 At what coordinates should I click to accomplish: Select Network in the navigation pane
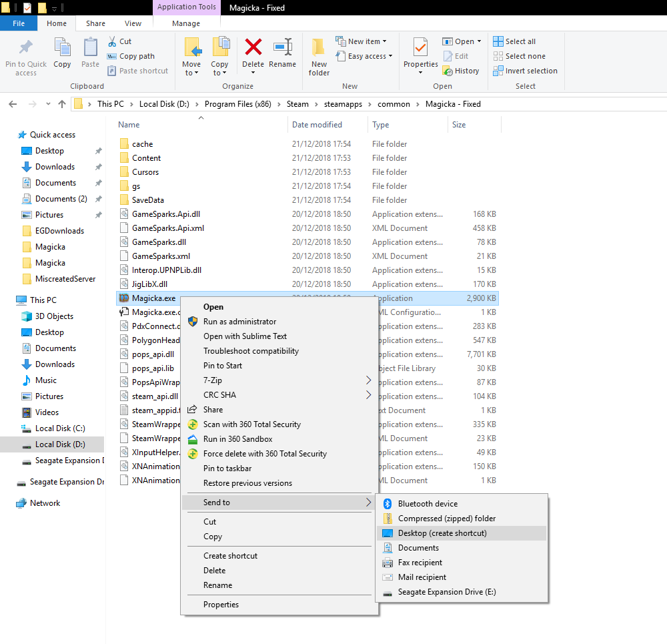(x=45, y=503)
